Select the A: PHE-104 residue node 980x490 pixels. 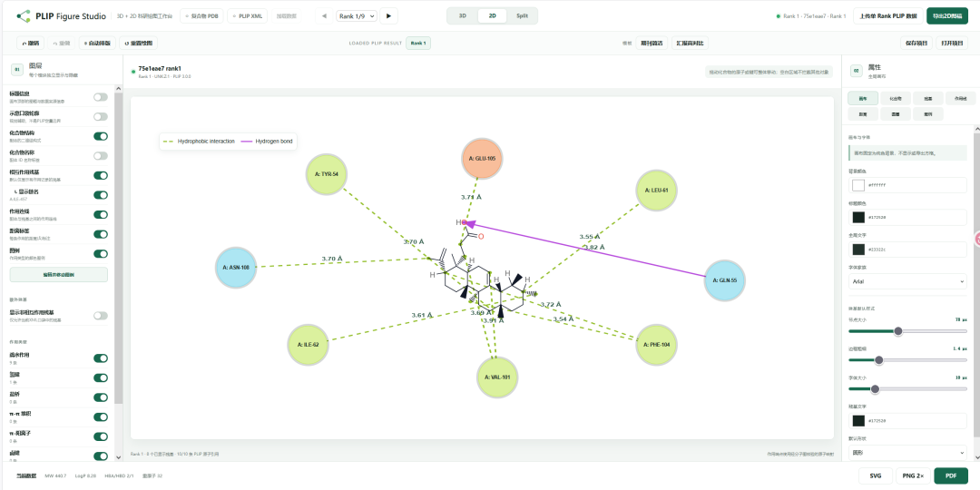click(656, 345)
